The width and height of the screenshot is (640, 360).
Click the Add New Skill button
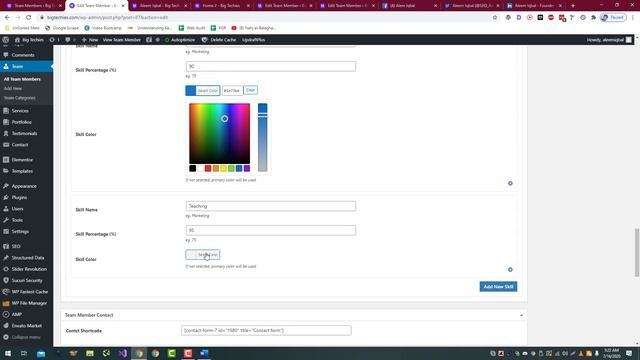[x=498, y=287]
